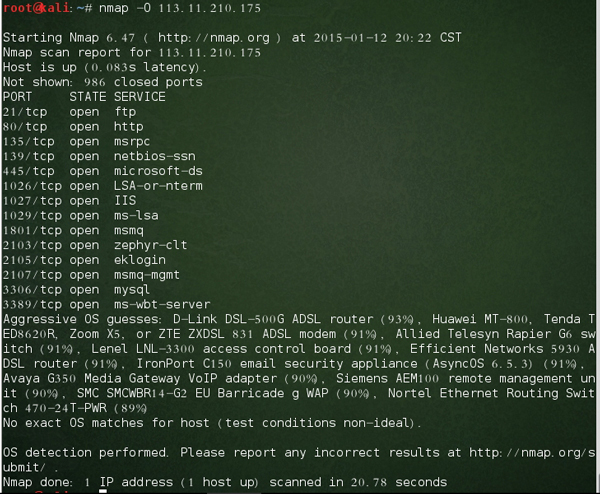Select the 1026/tcp LSA-or-nterm line
The width and height of the screenshot is (600, 494).
103,186
